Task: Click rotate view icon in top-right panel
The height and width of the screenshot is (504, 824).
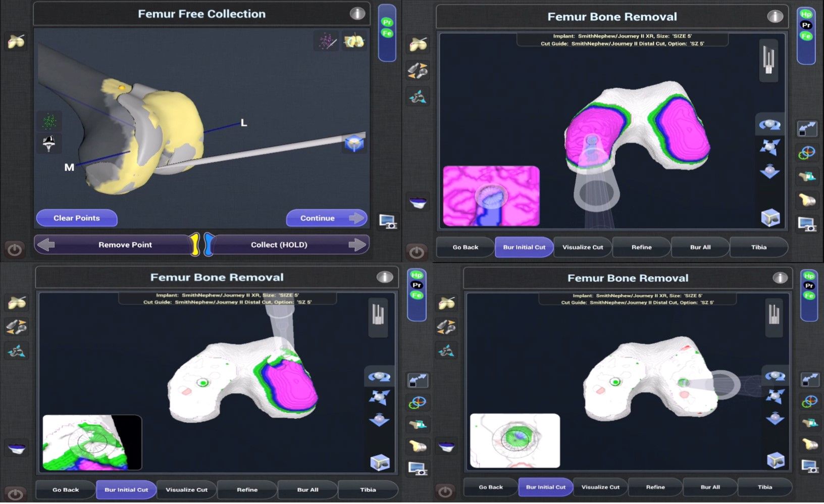Action: (x=769, y=124)
